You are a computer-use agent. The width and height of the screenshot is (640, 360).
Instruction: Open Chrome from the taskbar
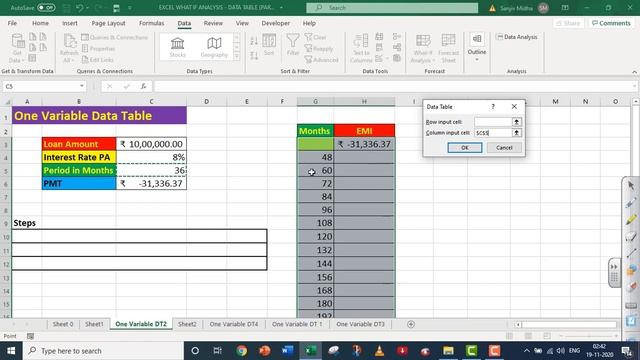click(242, 351)
